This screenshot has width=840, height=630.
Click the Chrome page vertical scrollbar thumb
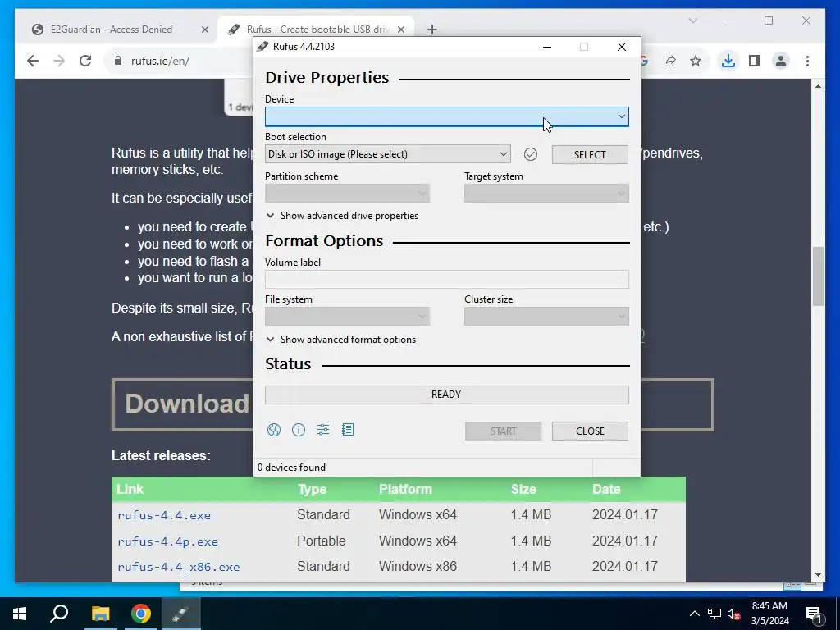tap(818, 276)
